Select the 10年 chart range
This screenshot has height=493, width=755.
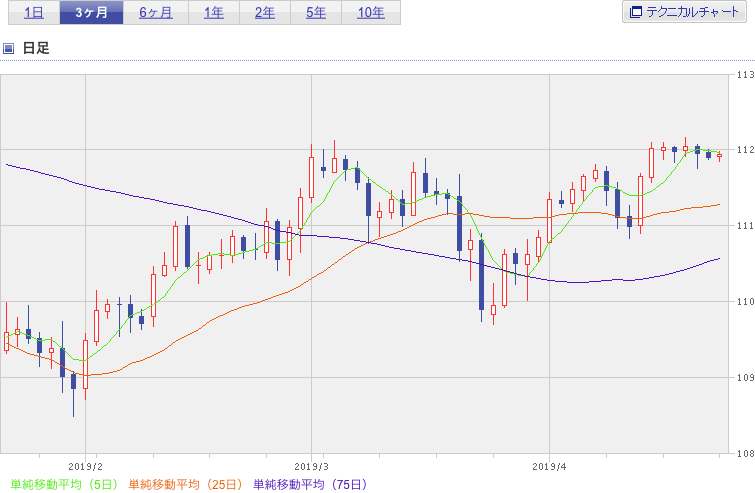(371, 13)
